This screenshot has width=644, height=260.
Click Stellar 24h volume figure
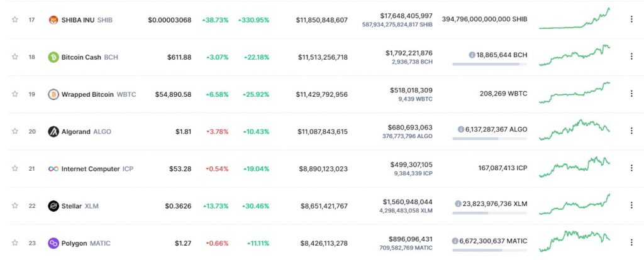click(409, 202)
